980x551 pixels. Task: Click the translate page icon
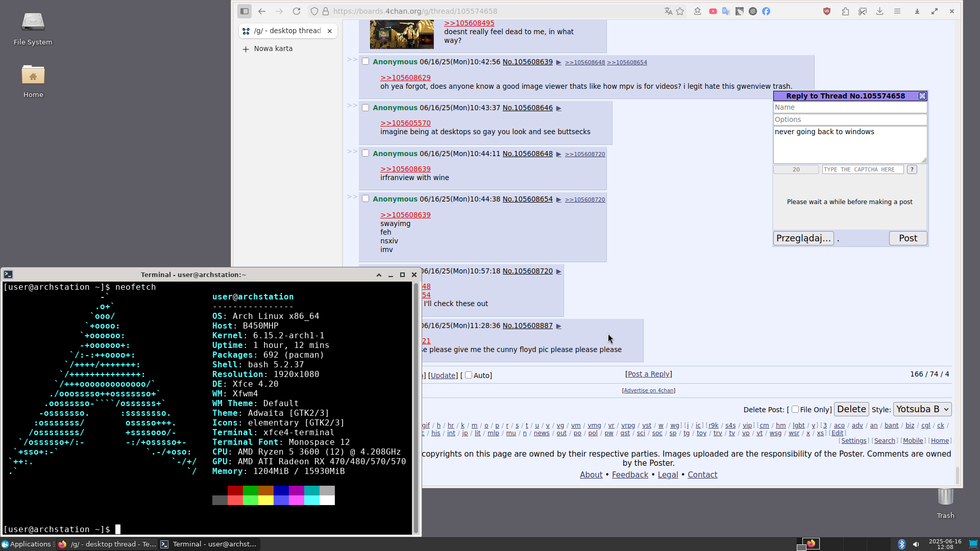[668, 11]
